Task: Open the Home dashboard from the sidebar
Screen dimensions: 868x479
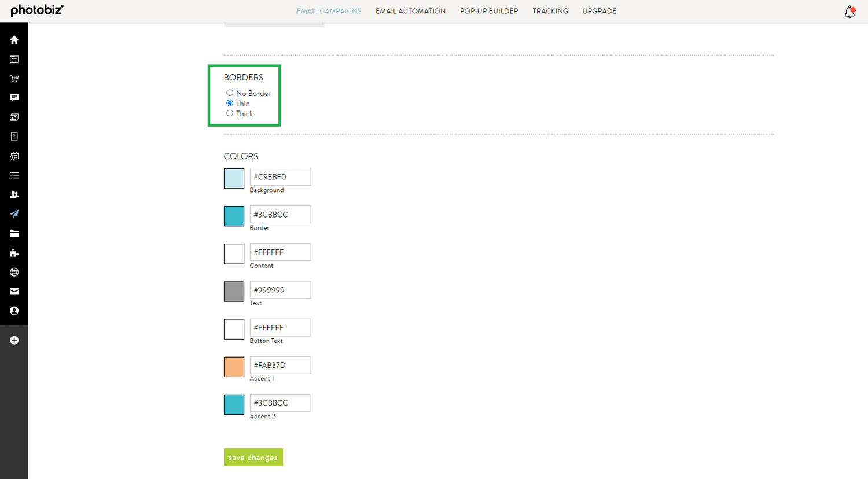Action: click(x=14, y=39)
